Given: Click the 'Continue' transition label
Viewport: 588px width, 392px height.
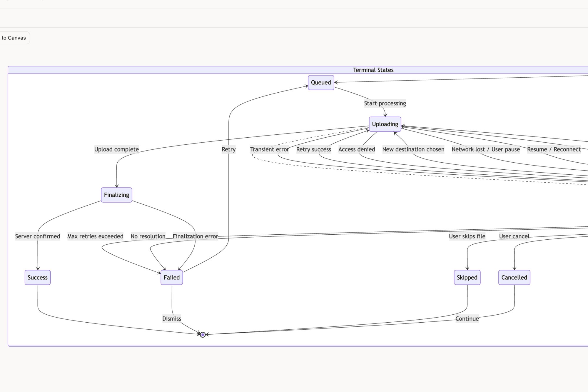Looking at the screenshot, I should click(467, 319).
